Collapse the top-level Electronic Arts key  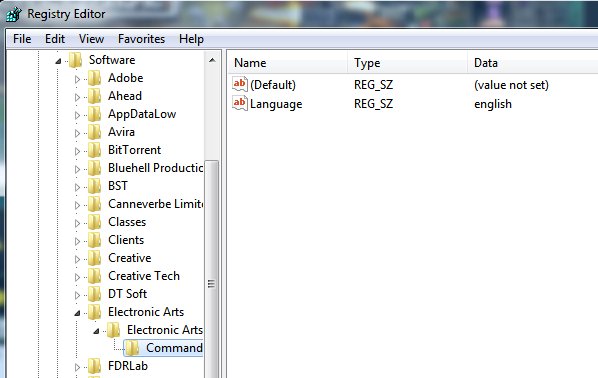(x=77, y=313)
